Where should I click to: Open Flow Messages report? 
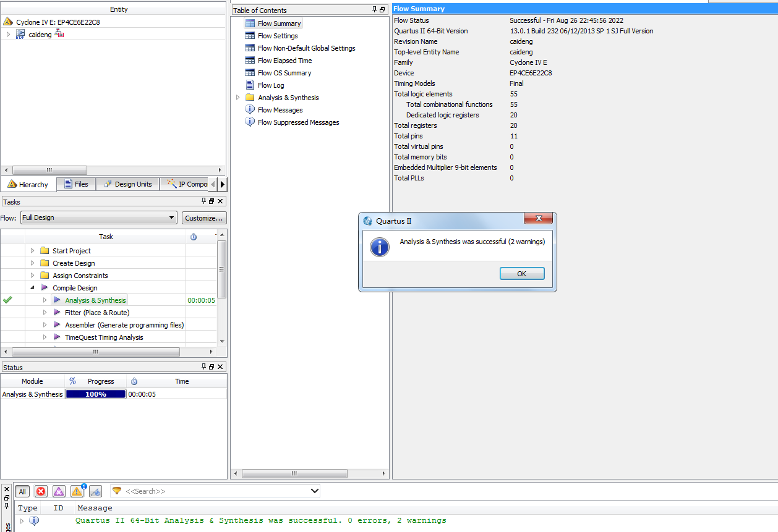click(x=280, y=110)
